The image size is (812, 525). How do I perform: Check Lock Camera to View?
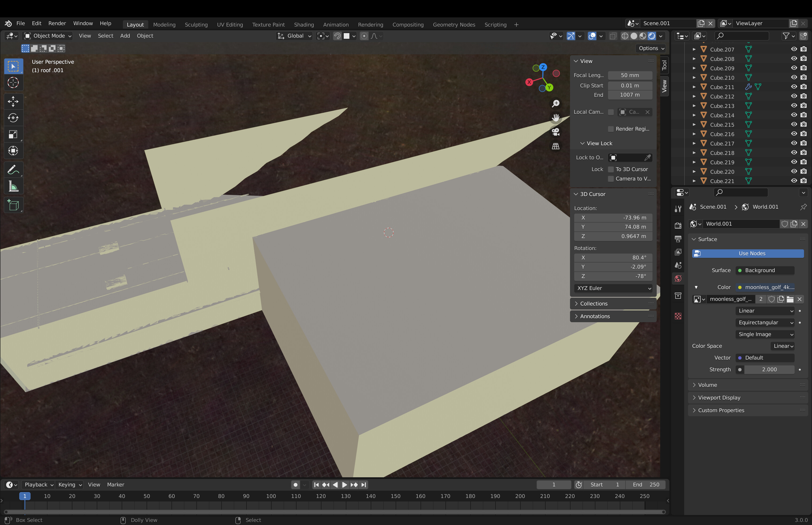[611, 179]
